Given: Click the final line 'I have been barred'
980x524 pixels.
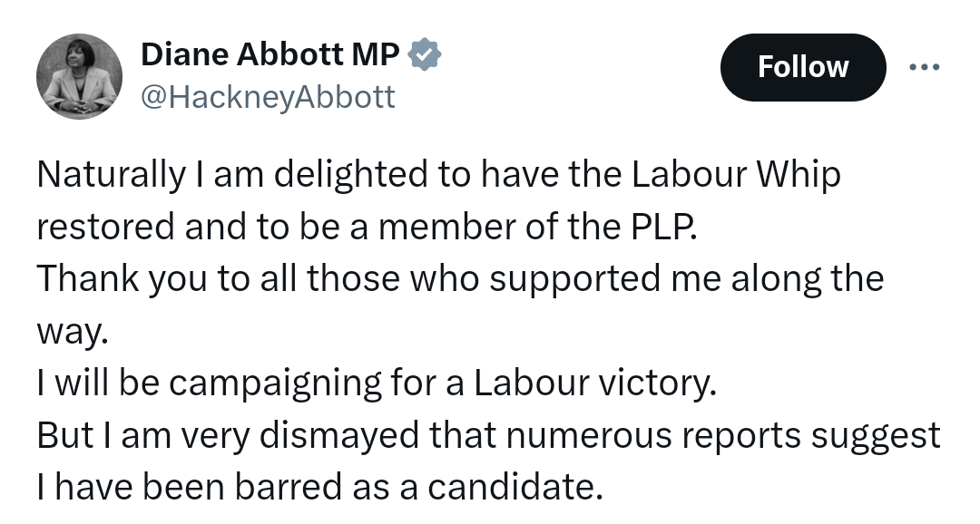Looking at the screenshot, I should tap(320, 487).
